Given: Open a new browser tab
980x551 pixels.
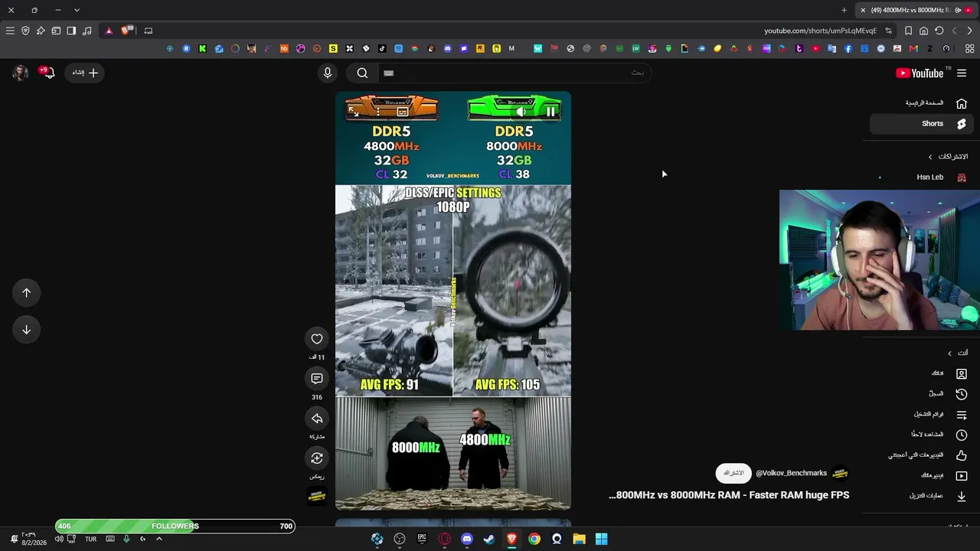Looking at the screenshot, I should coord(844,10).
